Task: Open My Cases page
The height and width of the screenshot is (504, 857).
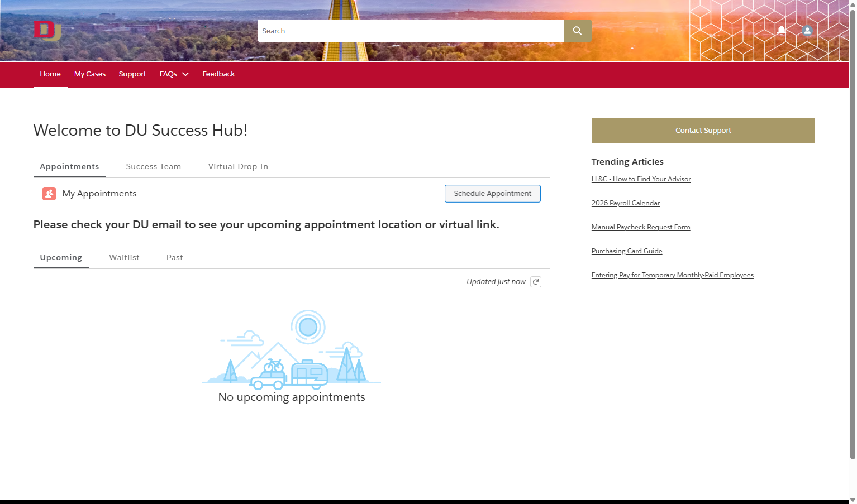Action: click(x=90, y=74)
